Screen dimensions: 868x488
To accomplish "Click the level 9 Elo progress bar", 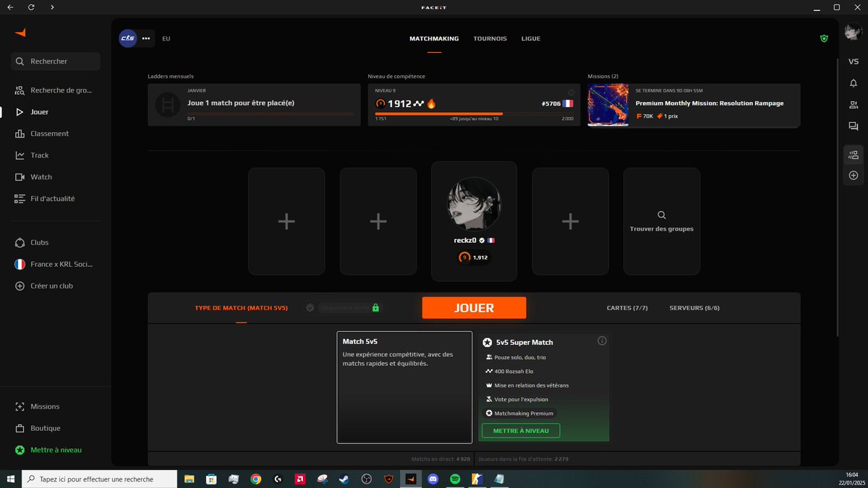I will point(474,114).
